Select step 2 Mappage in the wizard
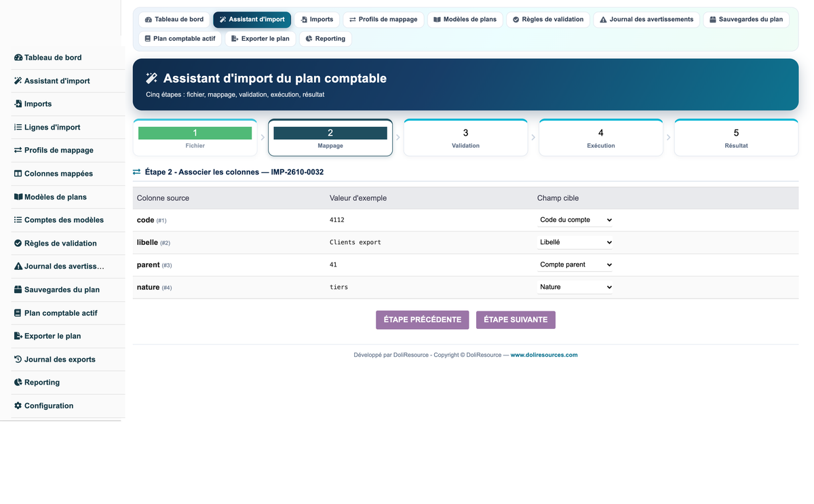Image resolution: width=814 pixels, height=504 pixels. [x=330, y=138]
